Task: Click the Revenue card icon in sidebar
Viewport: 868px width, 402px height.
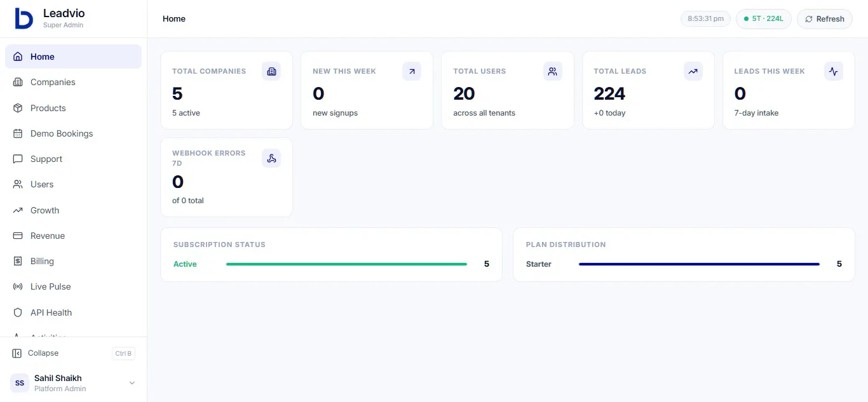Action: pos(18,236)
